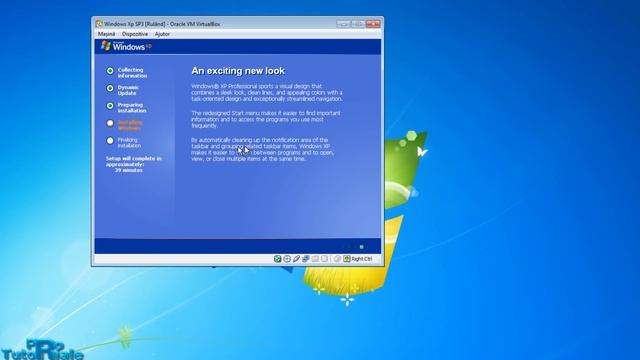This screenshot has height=360, width=640.
Task: Click the Finalizing installation label
Action: point(129,143)
